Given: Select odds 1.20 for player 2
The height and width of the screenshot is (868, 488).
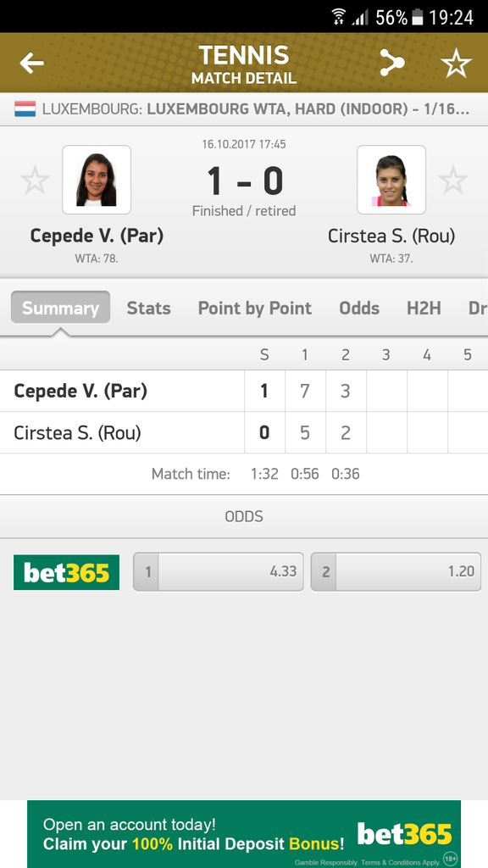Looking at the screenshot, I should [x=396, y=572].
